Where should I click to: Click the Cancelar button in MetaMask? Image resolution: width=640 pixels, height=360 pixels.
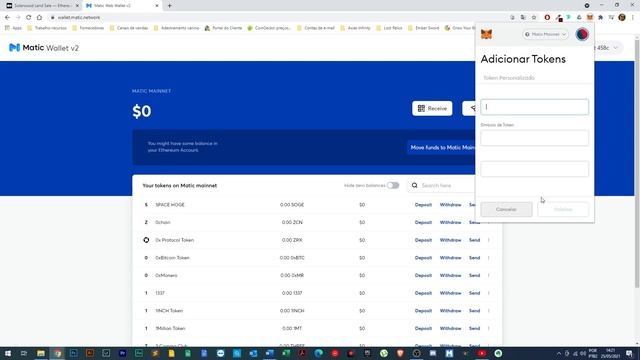point(506,209)
